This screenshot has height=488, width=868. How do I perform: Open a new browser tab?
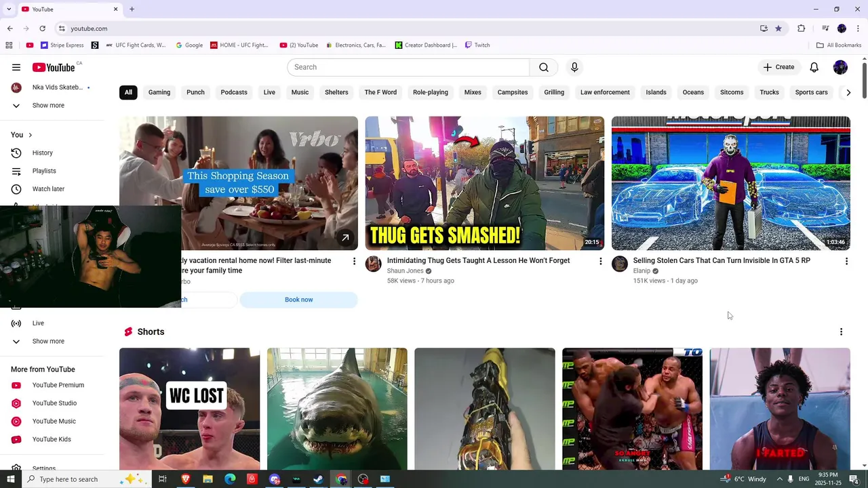132,9
